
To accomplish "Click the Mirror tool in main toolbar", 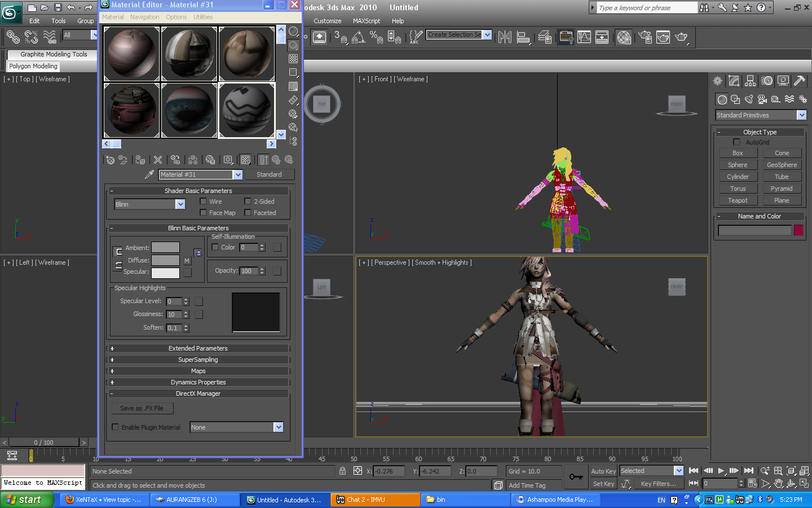I will pos(505,37).
